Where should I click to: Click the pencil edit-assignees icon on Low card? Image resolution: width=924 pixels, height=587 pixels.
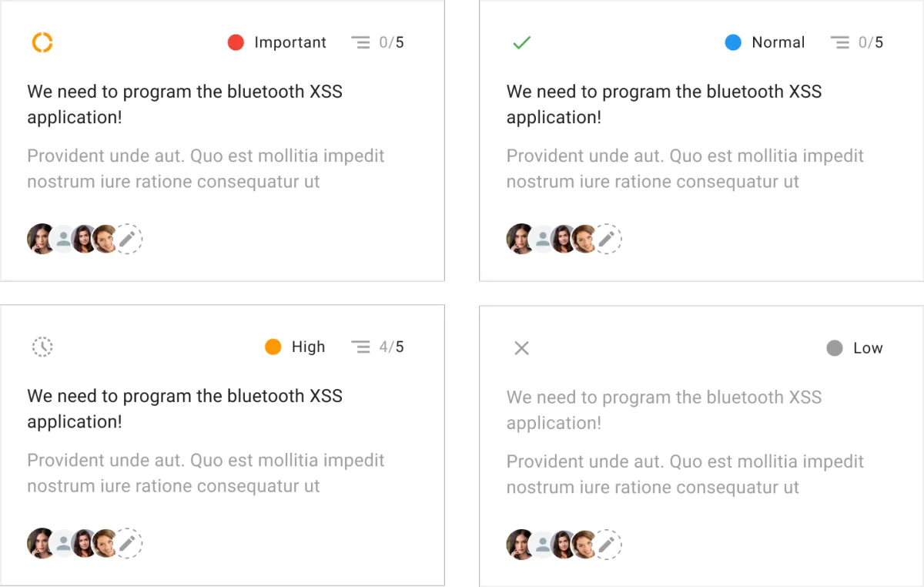click(608, 545)
